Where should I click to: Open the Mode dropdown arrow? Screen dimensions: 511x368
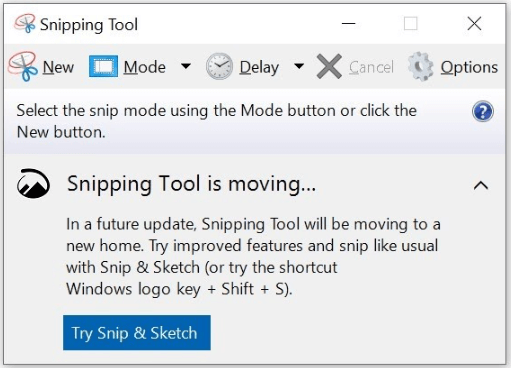(x=186, y=66)
